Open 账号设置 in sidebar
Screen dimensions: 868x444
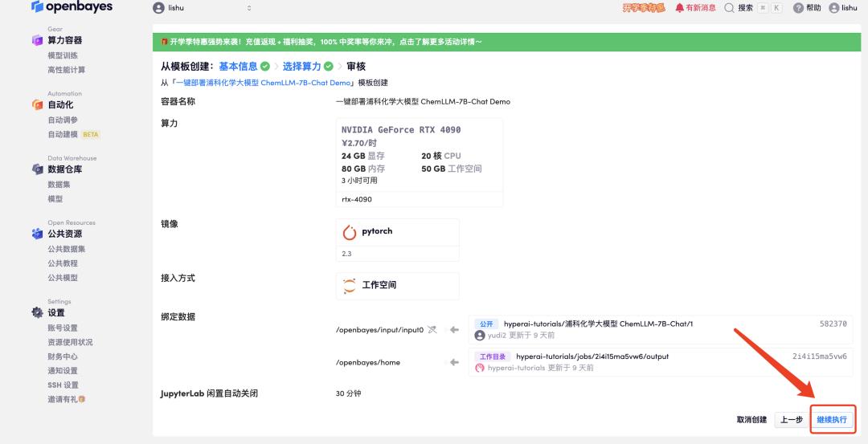pyautogui.click(x=63, y=328)
